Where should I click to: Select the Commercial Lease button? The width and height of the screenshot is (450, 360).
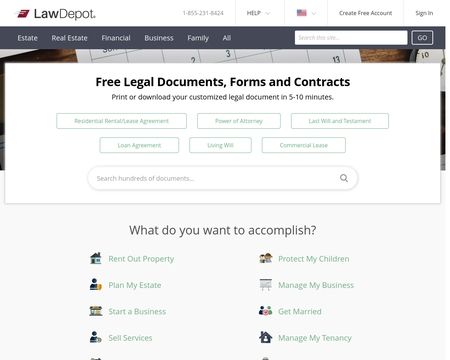[304, 145]
